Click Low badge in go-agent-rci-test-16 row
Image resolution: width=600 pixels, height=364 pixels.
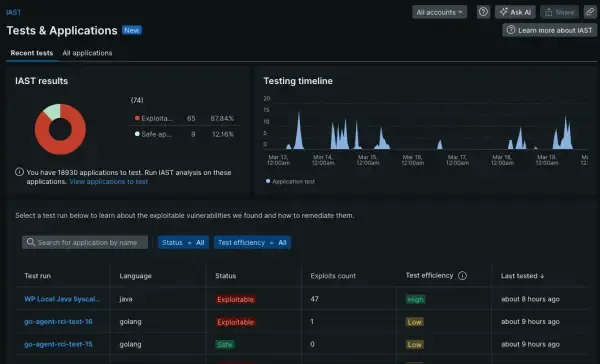click(x=414, y=322)
